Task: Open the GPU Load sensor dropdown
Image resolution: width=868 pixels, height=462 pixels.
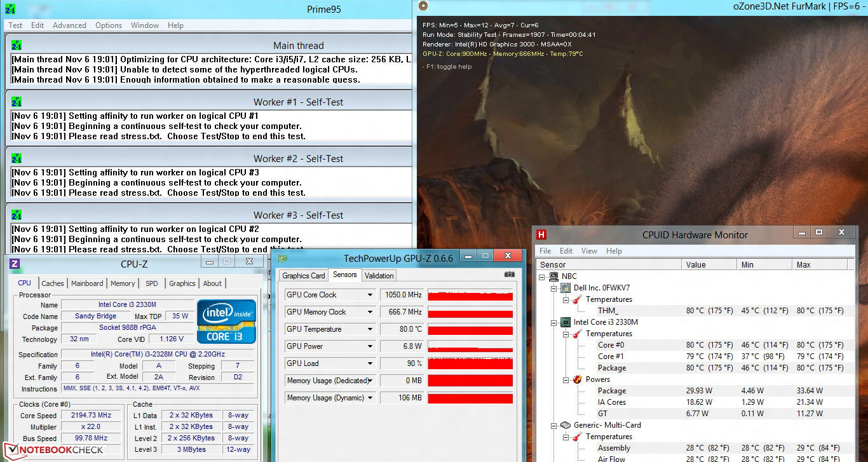Action: pos(370,363)
